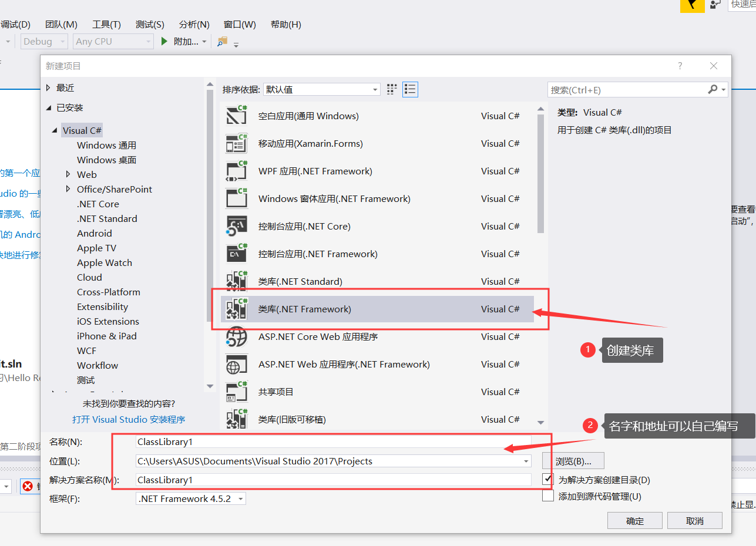Choose the 移动应用(Xamarin.Forms) template icon
This screenshot has height=546, width=756.
coord(236,143)
